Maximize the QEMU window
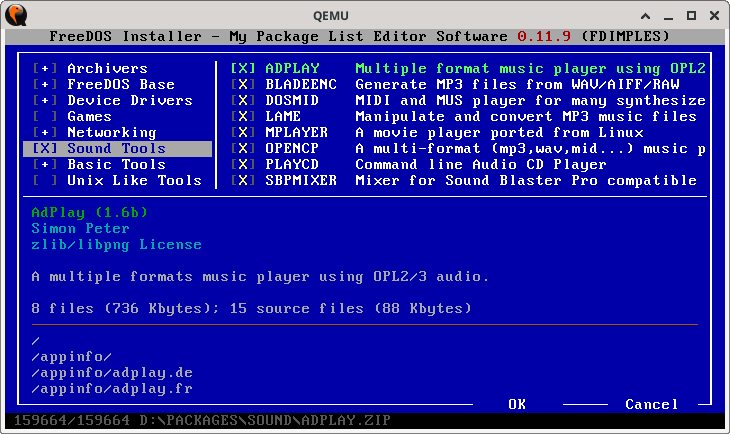Screen dimensions: 730x434 coord(691,16)
